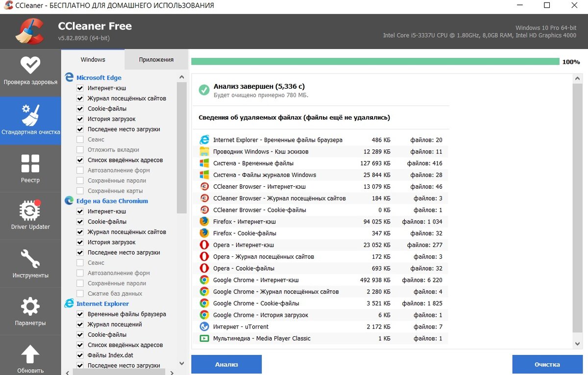Open the Инструменты wrench section
This screenshot has height=375, width=588.
click(30, 264)
